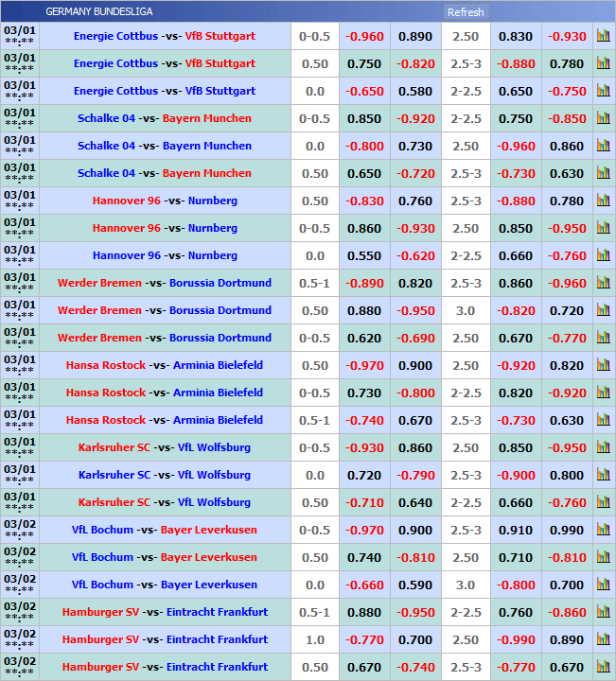This screenshot has width=616, height=681.
Task: View chart icon for Hamburger SV 0.50 handicap row
Action: (x=604, y=667)
